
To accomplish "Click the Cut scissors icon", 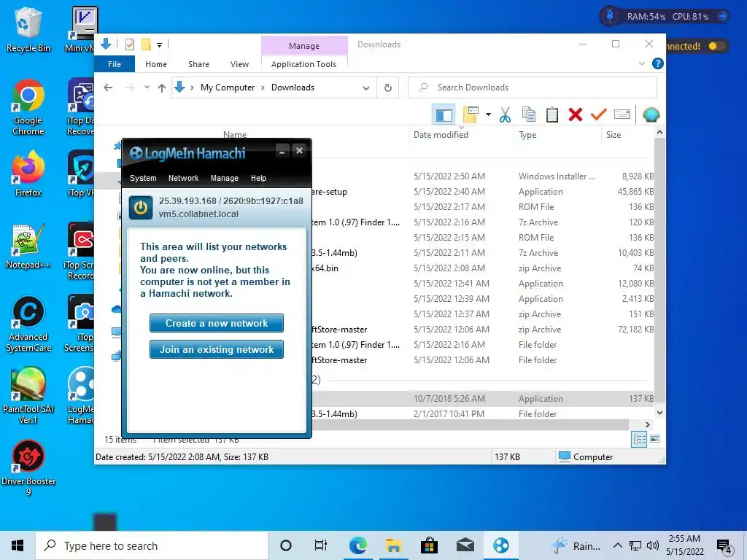I will point(505,114).
